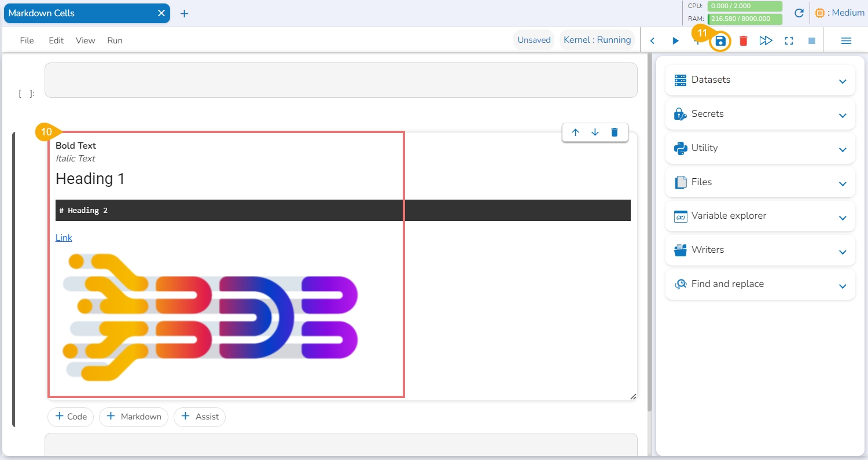This screenshot has height=460, width=868.
Task: Add a Code cell below
Action: tap(71, 417)
